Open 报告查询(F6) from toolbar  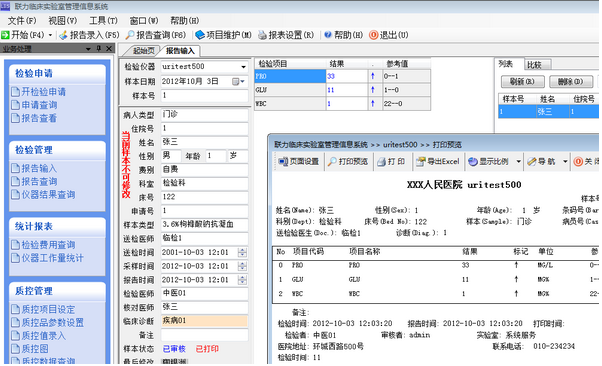156,35
